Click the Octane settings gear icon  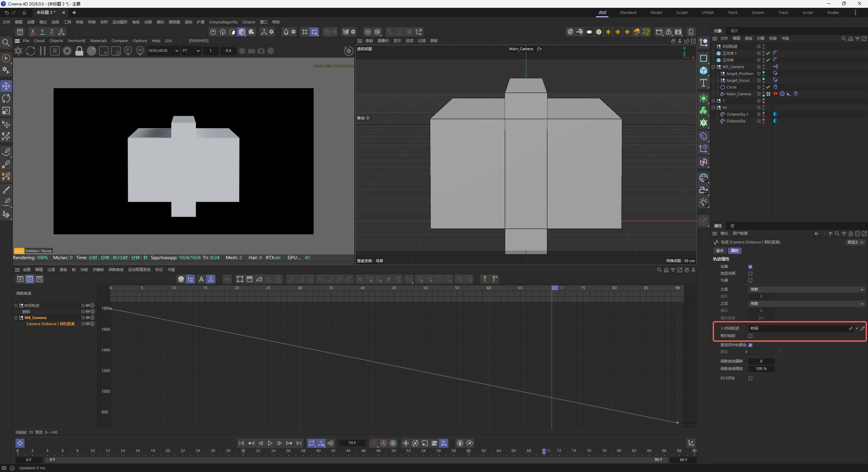coord(67,51)
